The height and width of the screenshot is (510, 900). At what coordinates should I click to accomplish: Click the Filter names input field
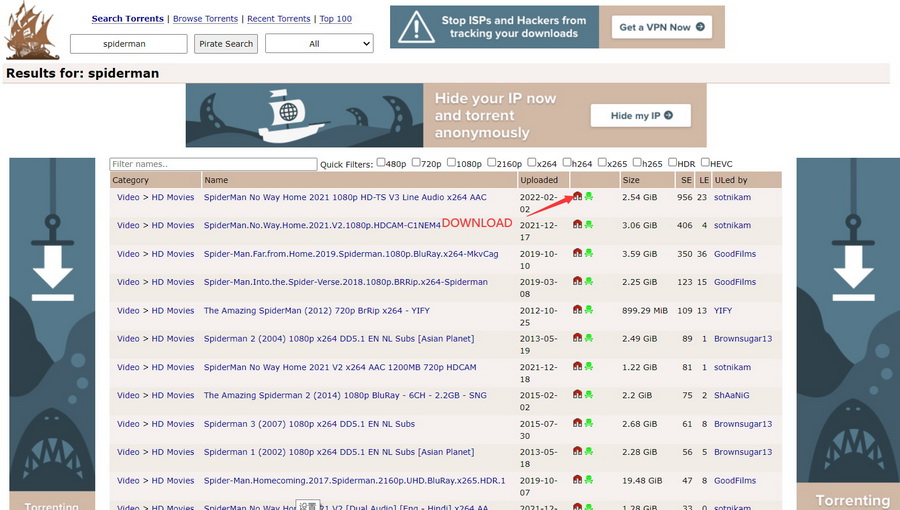click(213, 164)
